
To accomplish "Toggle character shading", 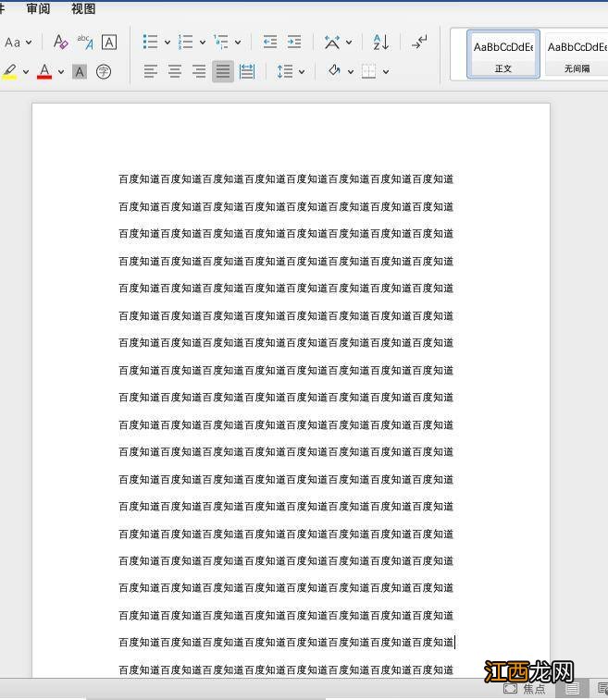I will pos(80,72).
